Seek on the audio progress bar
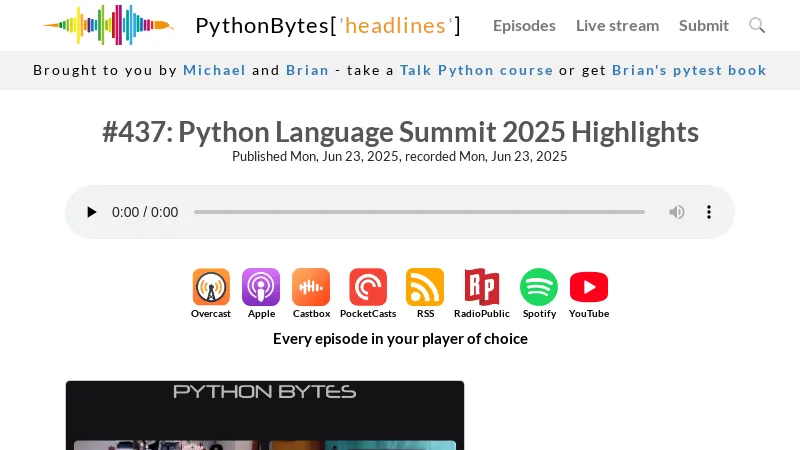The image size is (800, 450). point(419,212)
